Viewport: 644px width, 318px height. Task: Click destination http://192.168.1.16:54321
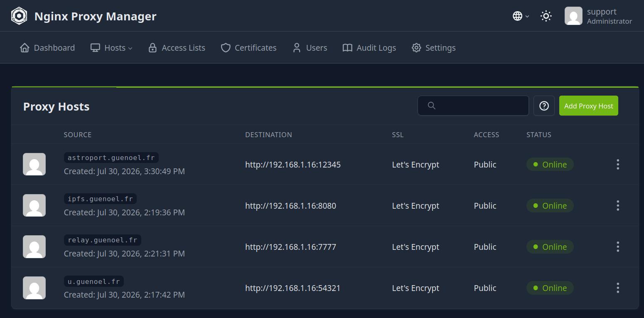click(293, 288)
